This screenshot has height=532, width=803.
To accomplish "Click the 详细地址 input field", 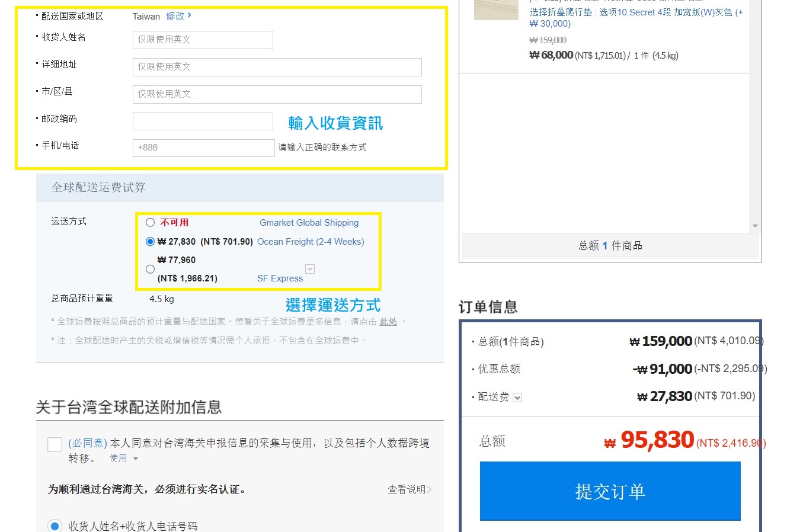I will point(277,67).
